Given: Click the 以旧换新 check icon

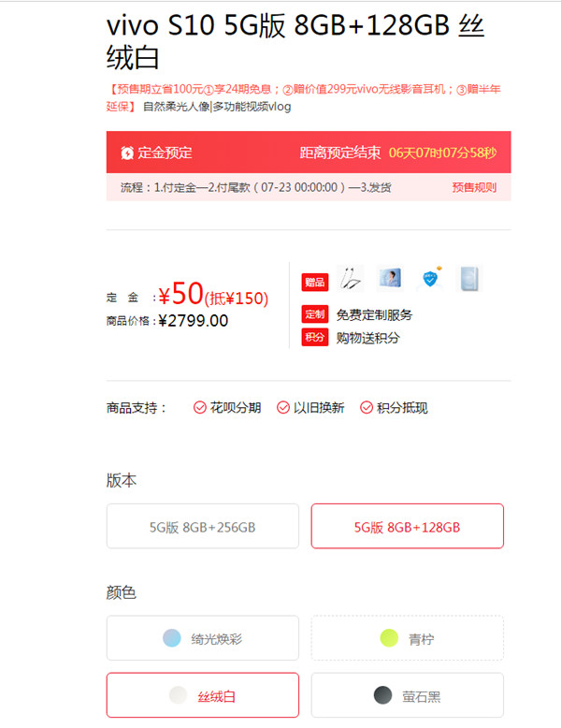Looking at the screenshot, I should point(283,408).
